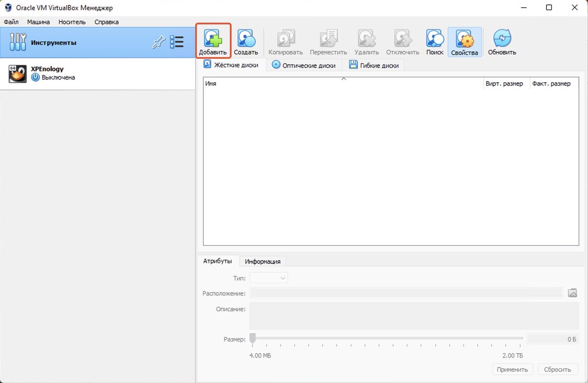The height and width of the screenshot is (383, 588).
Task: Click the Отключить disk toolbar icon
Action: pos(403,38)
